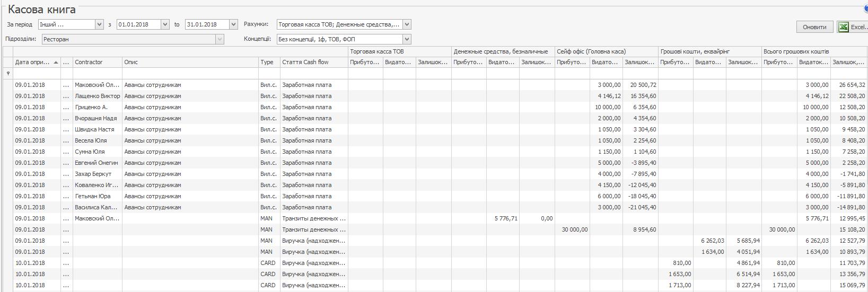The image size is (868, 292).
Task: Expand the end date 31.01.2018 picker
Action: pyautogui.click(x=233, y=24)
